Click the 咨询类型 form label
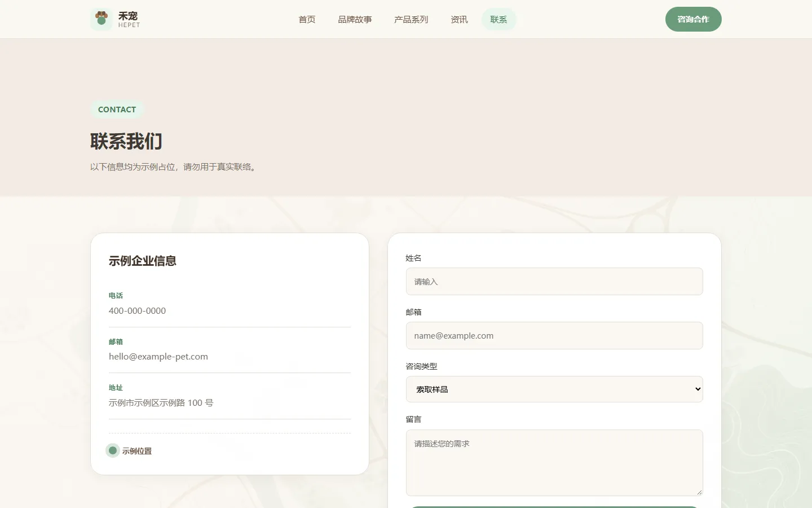Image resolution: width=812 pixels, height=508 pixels. 421,366
